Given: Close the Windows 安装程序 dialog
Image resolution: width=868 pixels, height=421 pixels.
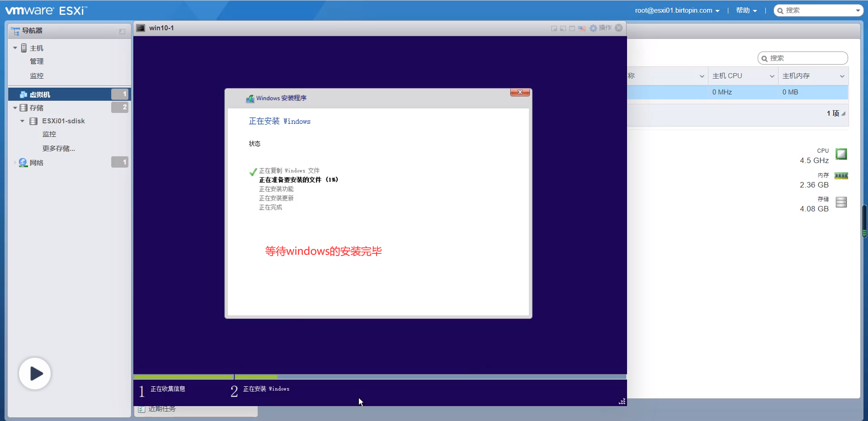Looking at the screenshot, I should point(520,92).
